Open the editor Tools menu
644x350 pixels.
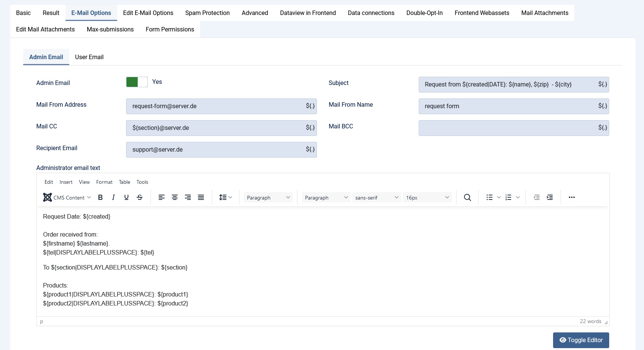coord(142,182)
